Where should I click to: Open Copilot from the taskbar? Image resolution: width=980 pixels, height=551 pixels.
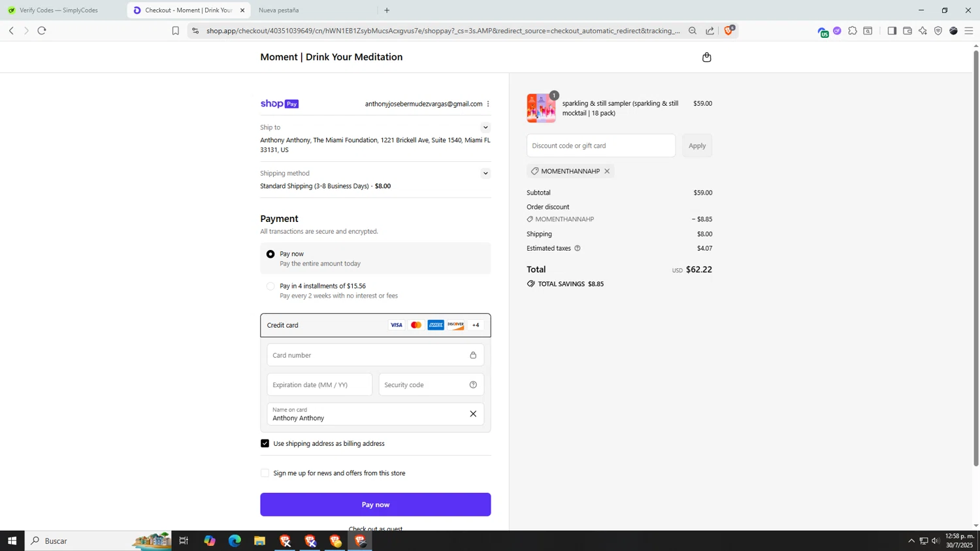tap(210, 541)
